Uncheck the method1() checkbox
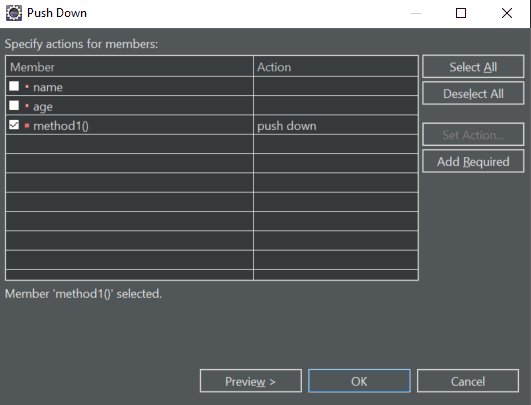This screenshot has width=531, height=405. 14,125
